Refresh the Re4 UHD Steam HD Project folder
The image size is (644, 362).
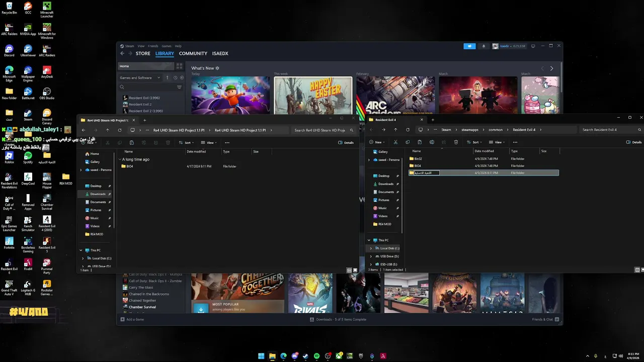[119, 130]
